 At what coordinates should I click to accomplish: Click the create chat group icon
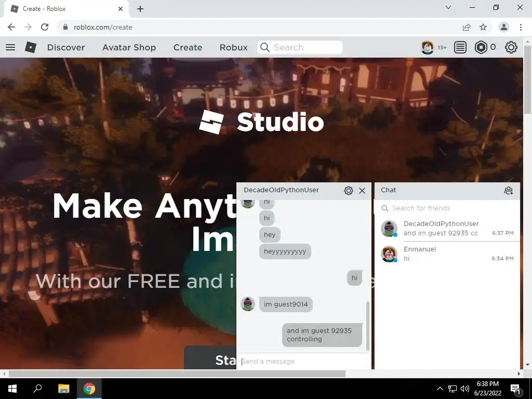pos(508,190)
